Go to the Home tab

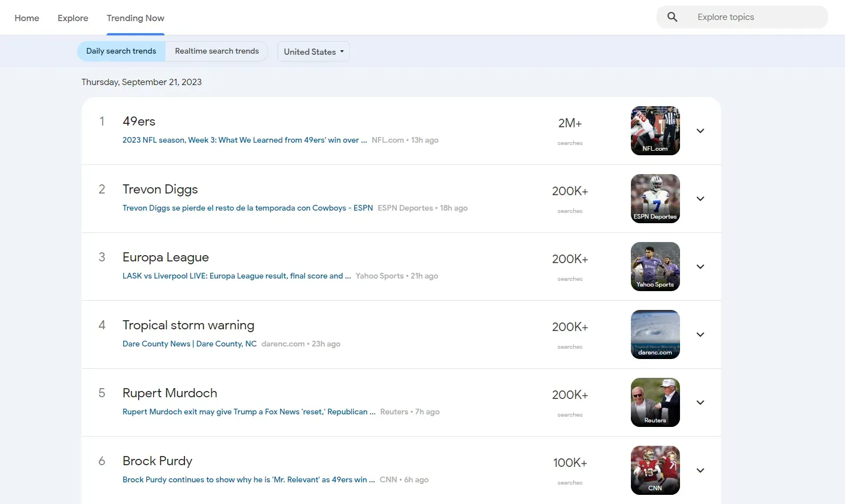tap(26, 18)
